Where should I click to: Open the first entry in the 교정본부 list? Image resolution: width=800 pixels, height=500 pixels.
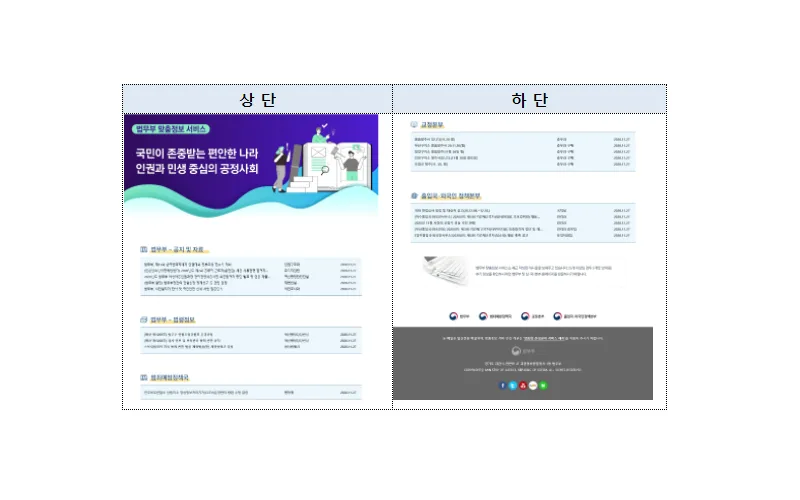435,139
